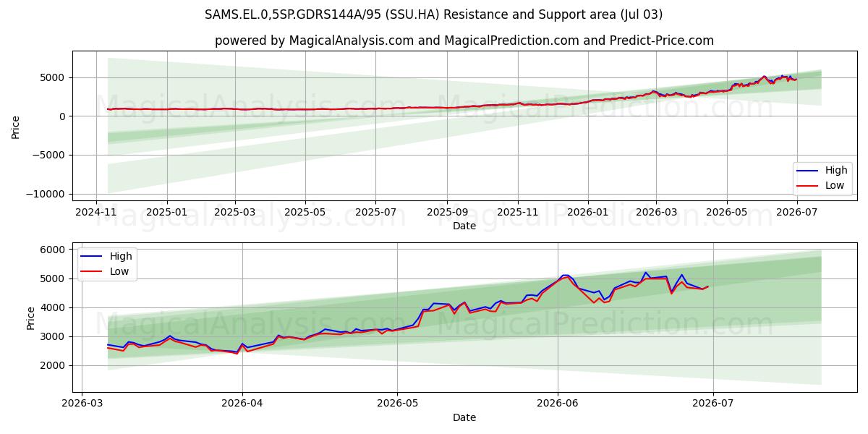This screenshot has height=434, width=868.
Task: Click the '0' y-axis tick label
Action: [x=64, y=116]
